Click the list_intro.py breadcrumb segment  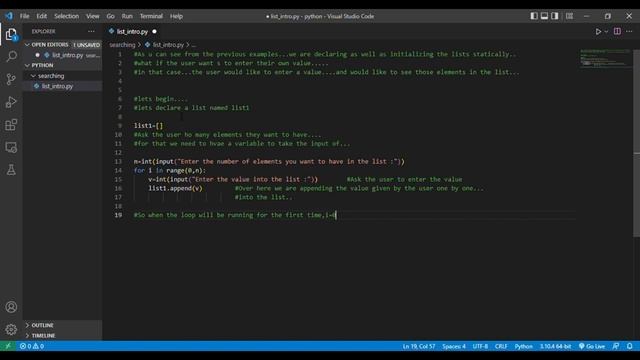tap(168, 45)
